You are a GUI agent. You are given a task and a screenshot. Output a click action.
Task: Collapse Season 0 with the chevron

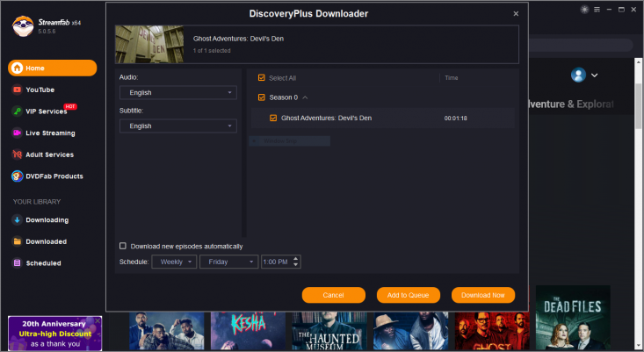305,97
